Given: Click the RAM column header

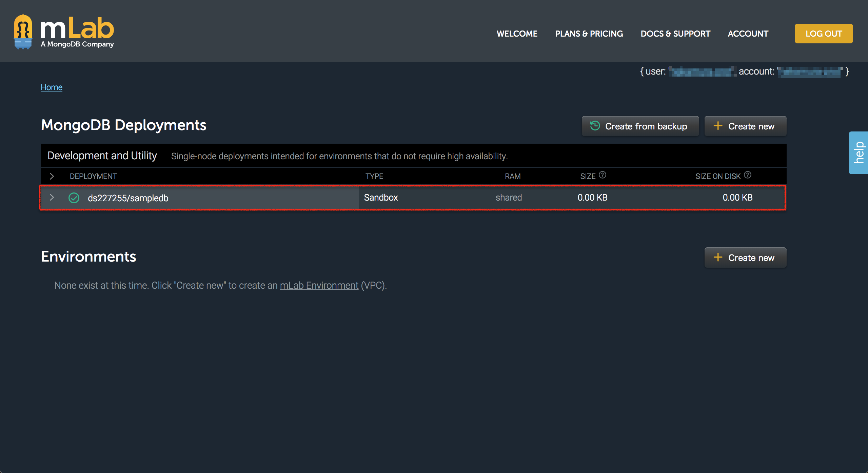Looking at the screenshot, I should coord(513,176).
